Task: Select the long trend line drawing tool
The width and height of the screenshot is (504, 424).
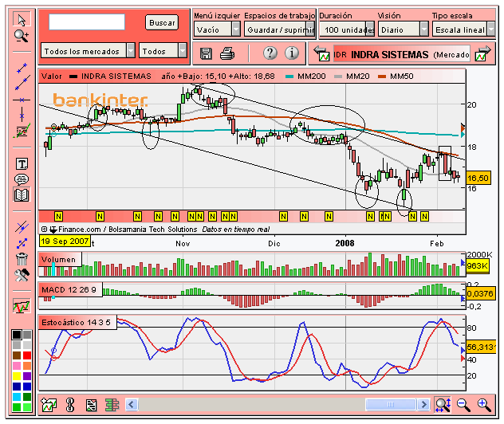Action: pyautogui.click(x=22, y=83)
